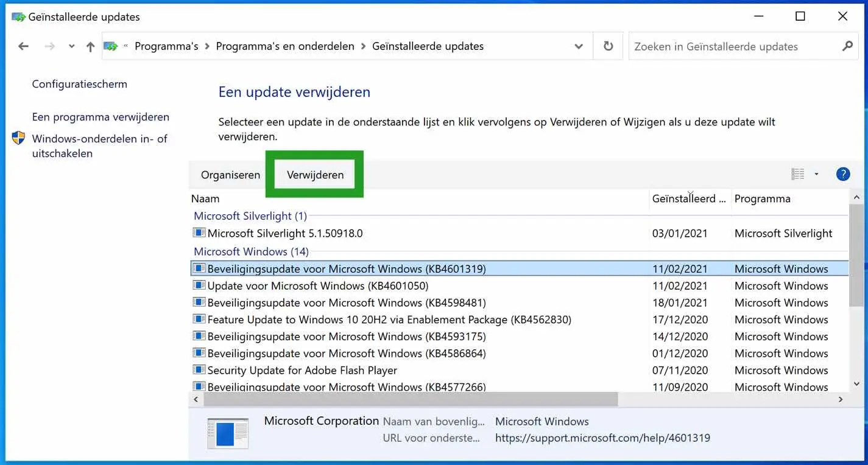Collapse the Microsoft Windows (14) group
The image size is (868, 465).
click(x=251, y=251)
